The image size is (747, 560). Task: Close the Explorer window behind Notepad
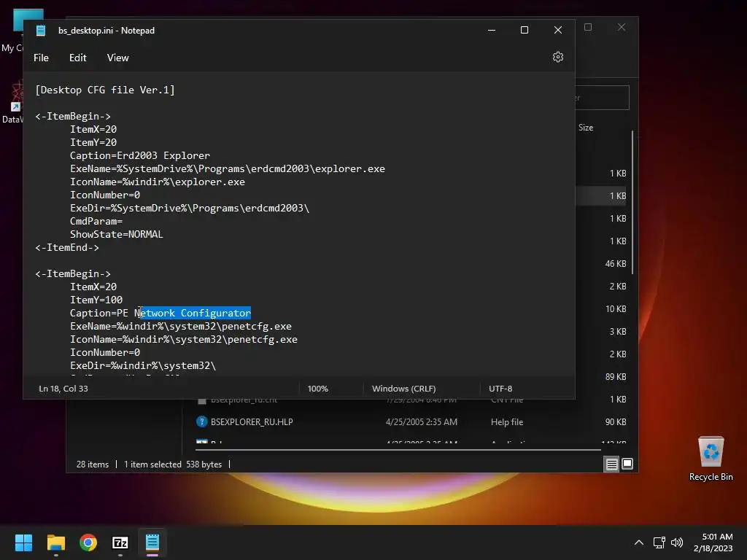click(x=622, y=27)
